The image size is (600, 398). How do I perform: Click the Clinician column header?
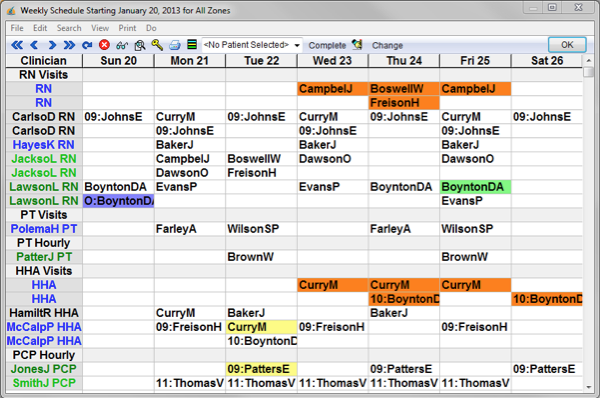click(44, 60)
